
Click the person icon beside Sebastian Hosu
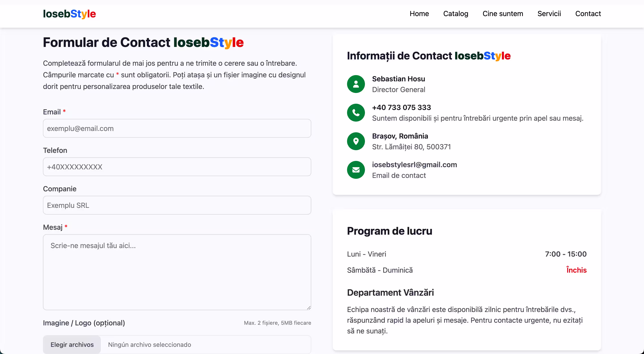click(356, 84)
